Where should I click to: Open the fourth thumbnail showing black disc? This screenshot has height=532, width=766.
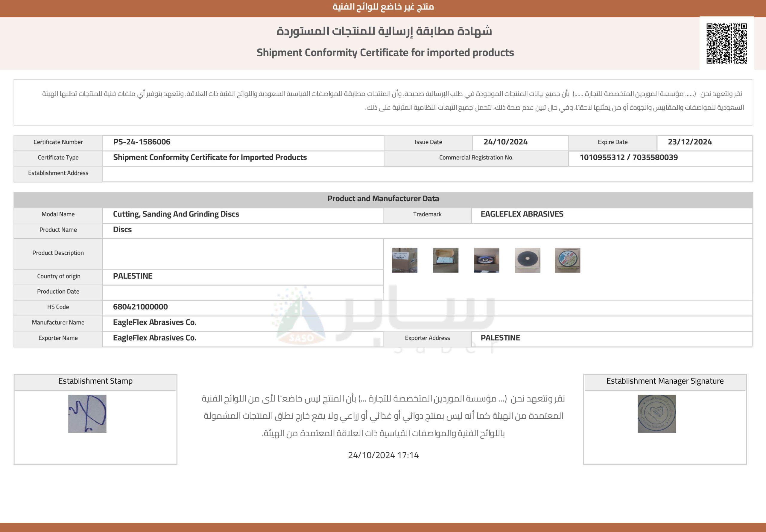click(x=528, y=260)
